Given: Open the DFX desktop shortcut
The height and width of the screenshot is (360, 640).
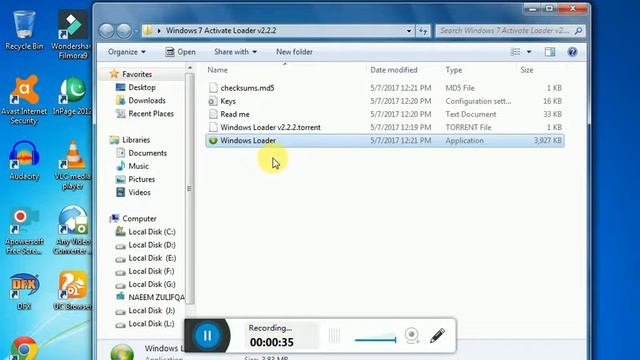Looking at the screenshot, I should coord(24,291).
